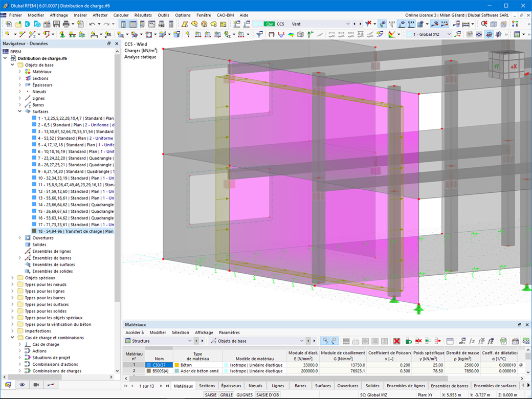Open the Insérer menu
This screenshot has height=399, width=532.
(80, 15)
